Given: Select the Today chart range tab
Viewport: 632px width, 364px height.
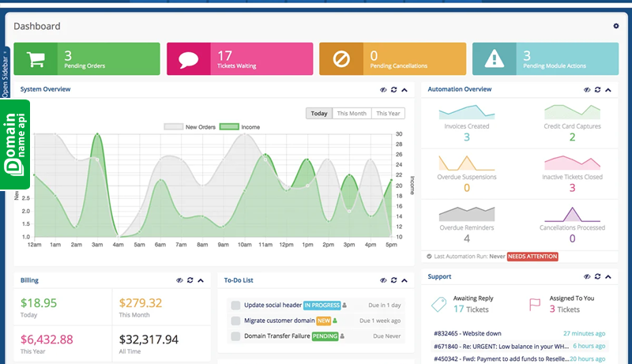Looking at the screenshot, I should click(x=319, y=114).
